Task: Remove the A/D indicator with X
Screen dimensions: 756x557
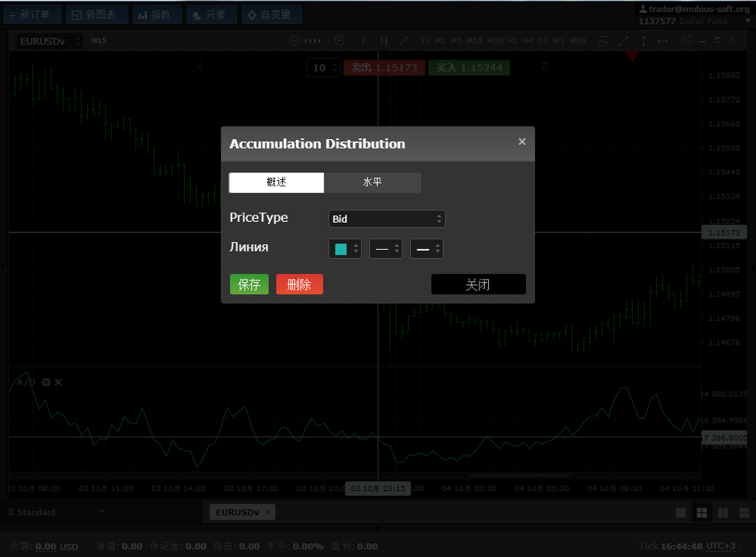Action: (59, 382)
